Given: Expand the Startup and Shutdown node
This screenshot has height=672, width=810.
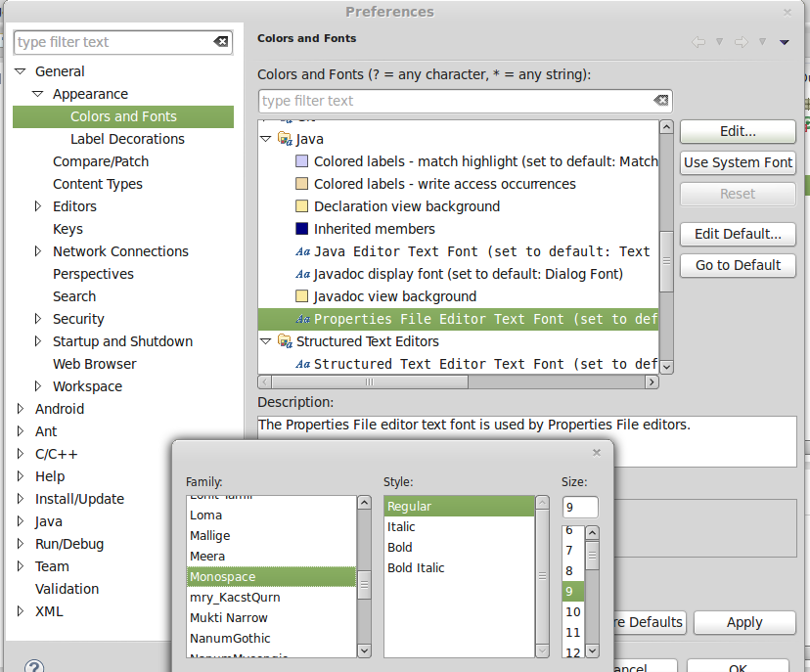Looking at the screenshot, I should coord(38,341).
